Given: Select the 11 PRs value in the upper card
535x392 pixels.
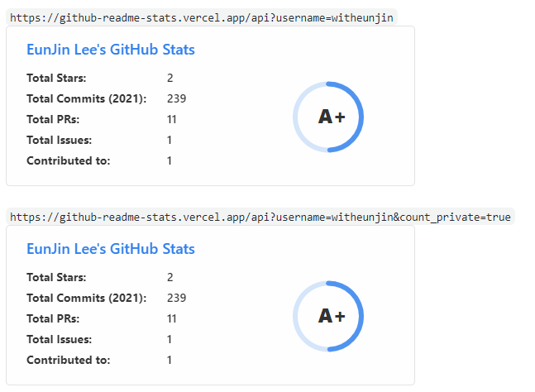Looking at the screenshot, I should 172,119.
